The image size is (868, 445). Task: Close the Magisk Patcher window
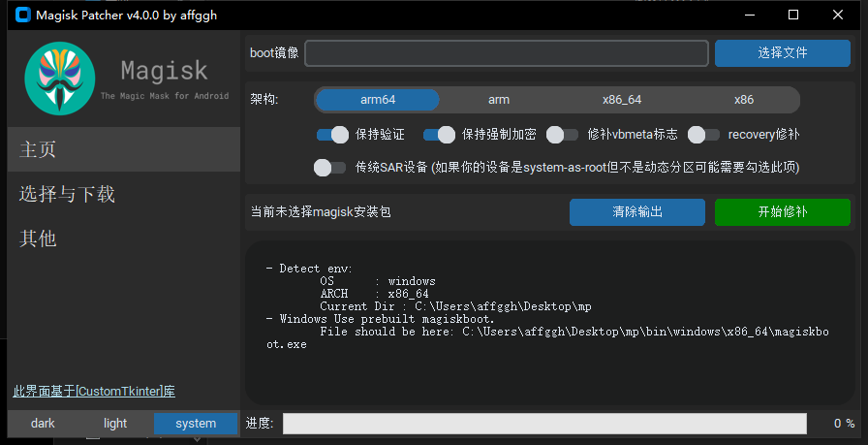pyautogui.click(x=838, y=15)
